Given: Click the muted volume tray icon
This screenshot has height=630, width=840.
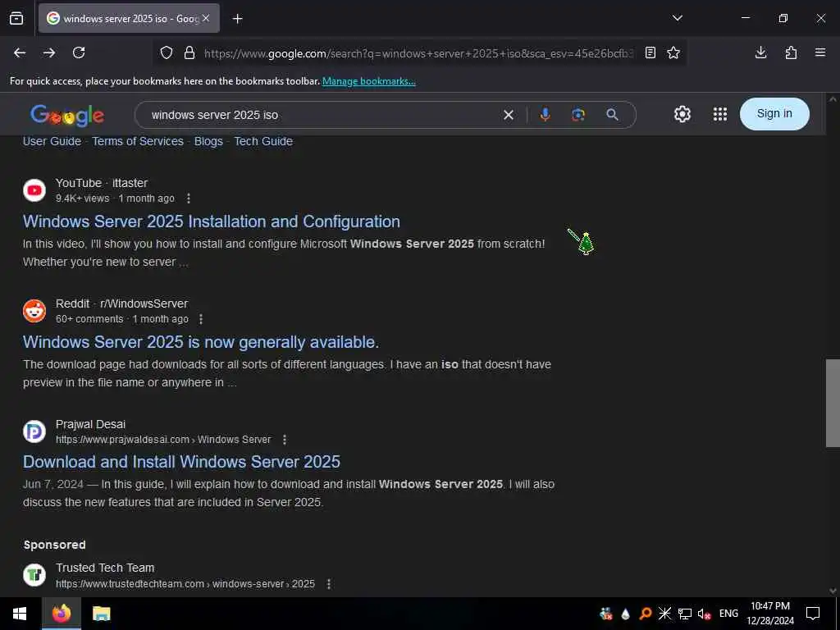Looking at the screenshot, I should [704, 614].
